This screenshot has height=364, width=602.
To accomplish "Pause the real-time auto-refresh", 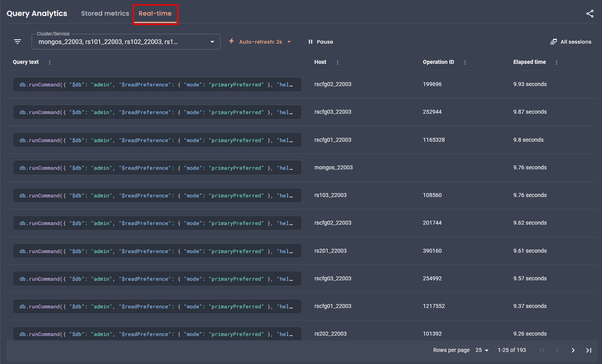I will click(x=321, y=42).
